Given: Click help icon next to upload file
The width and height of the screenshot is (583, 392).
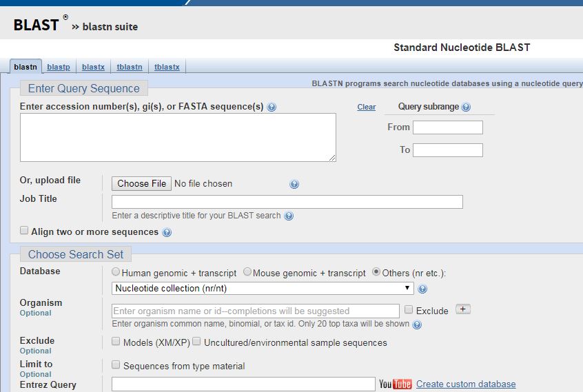Looking at the screenshot, I should point(294,185).
